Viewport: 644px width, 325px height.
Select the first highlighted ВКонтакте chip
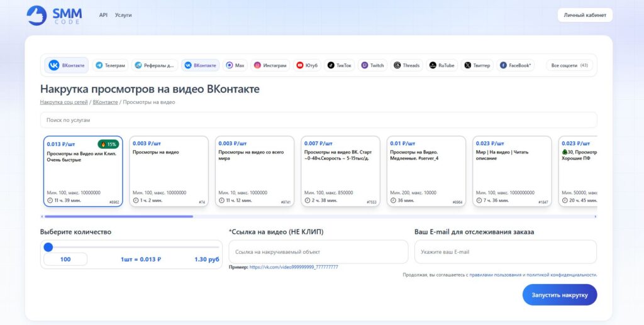point(67,65)
